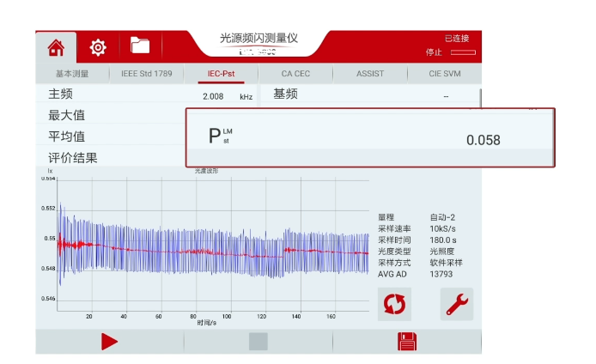Open the IEEE Std 1789 tab

coord(146,74)
